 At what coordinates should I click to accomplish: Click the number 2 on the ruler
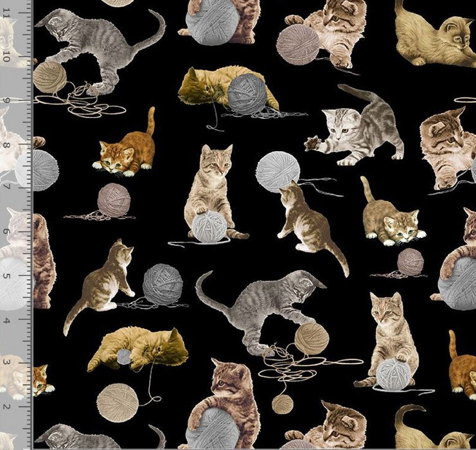pos(7,406)
